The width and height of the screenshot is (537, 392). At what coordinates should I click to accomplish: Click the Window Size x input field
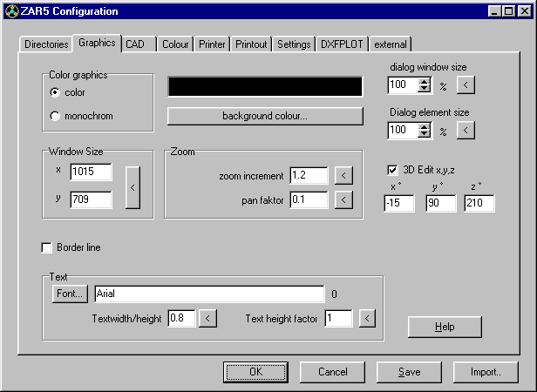coord(91,172)
